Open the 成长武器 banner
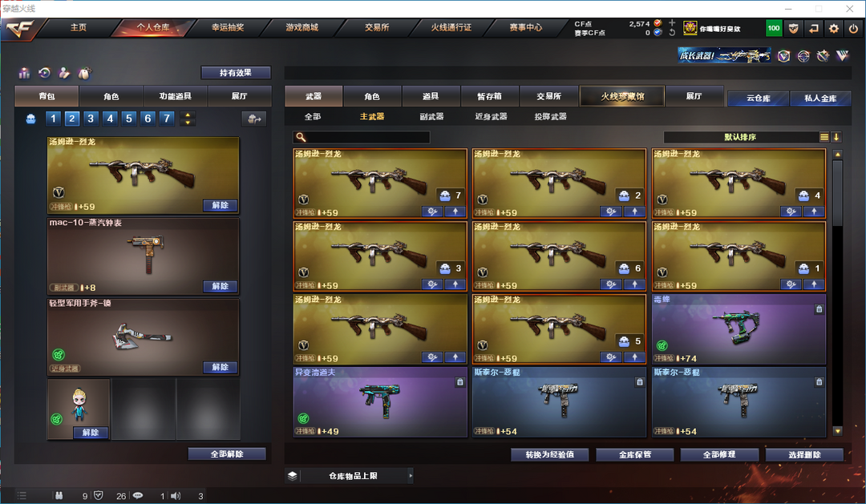Screen dimensions: 866x504 (x=724, y=55)
